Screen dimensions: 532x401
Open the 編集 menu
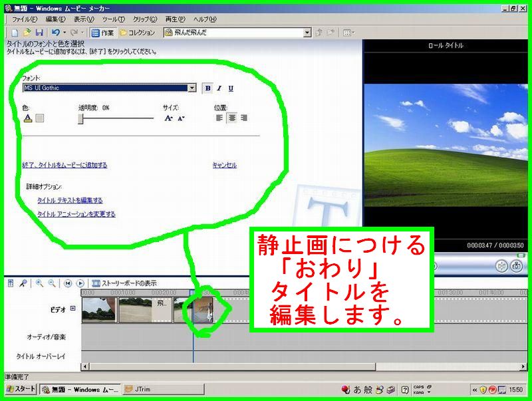[x=56, y=19]
